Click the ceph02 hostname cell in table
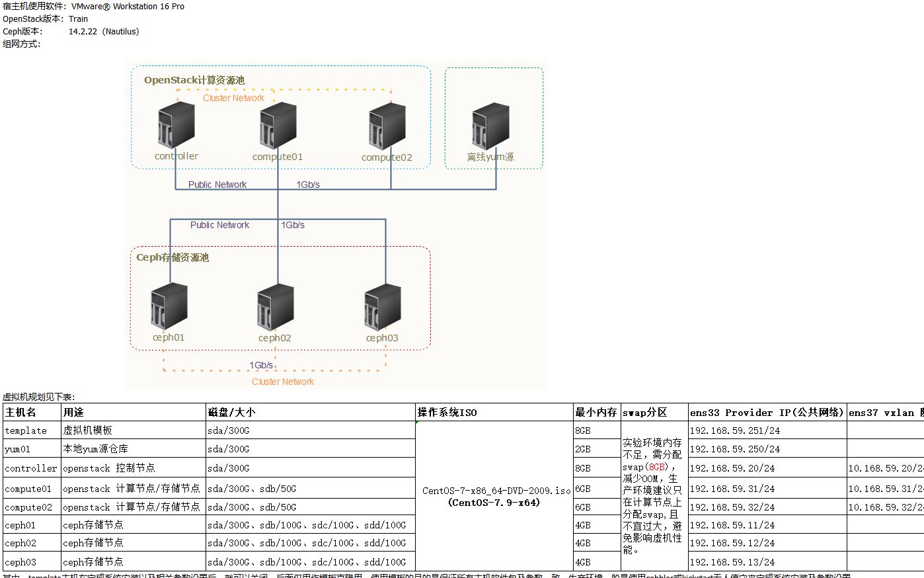924x578 pixels. click(x=32, y=543)
